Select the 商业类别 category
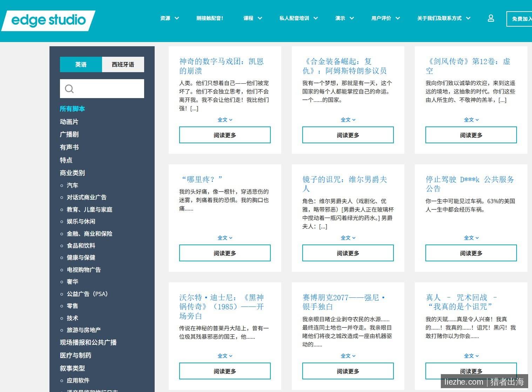The height and width of the screenshot is (392, 532). click(x=72, y=173)
